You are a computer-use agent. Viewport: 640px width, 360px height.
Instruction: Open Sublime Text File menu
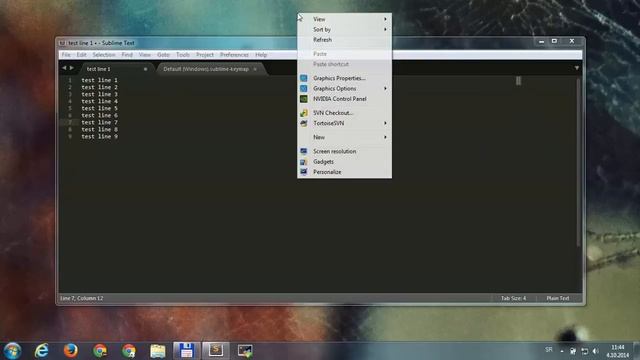click(x=66, y=55)
